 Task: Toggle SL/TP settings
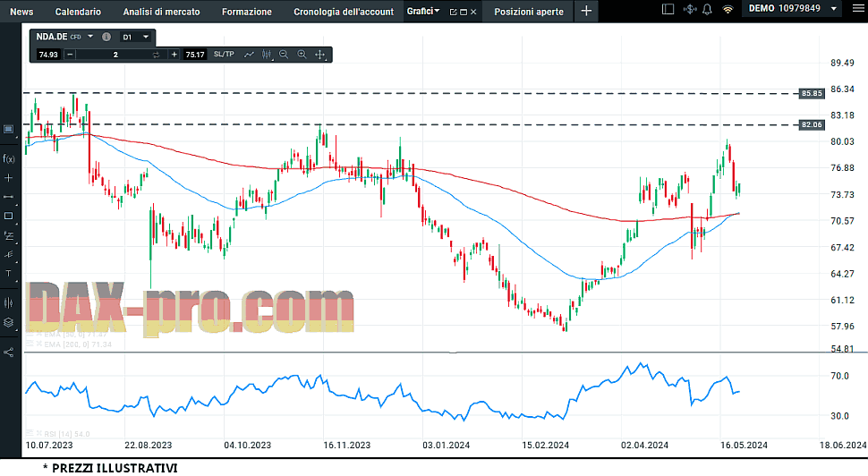tap(225, 55)
